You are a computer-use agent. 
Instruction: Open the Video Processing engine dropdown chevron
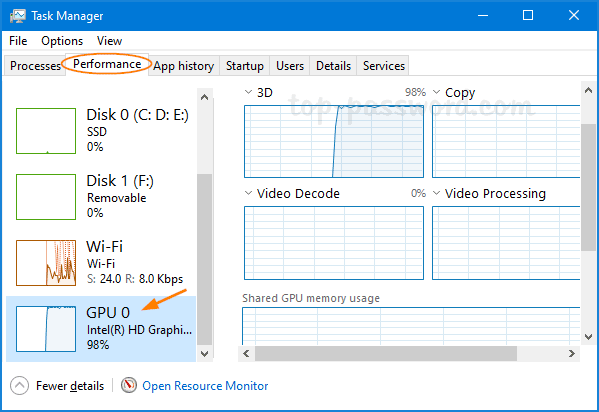click(436, 193)
